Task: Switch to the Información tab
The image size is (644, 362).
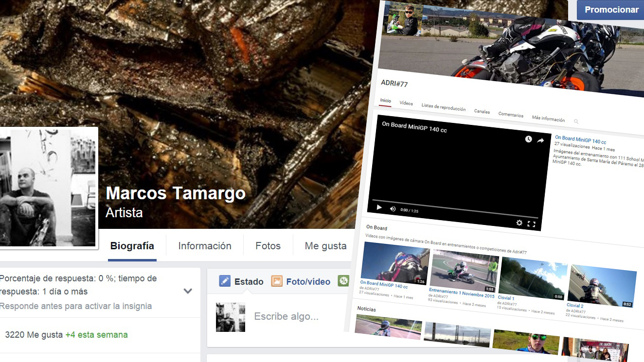Action: [205, 246]
